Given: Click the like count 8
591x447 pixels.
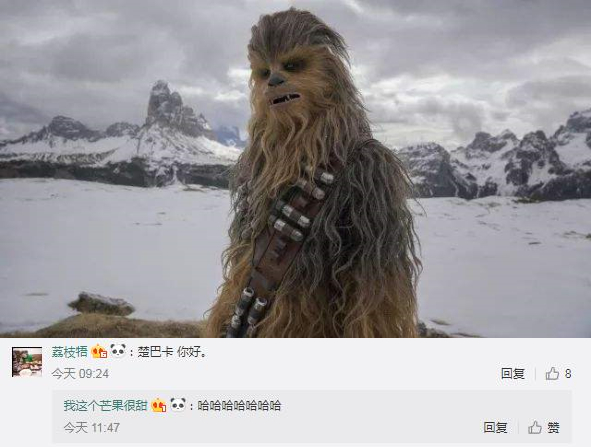Looking at the screenshot, I should [x=568, y=374].
